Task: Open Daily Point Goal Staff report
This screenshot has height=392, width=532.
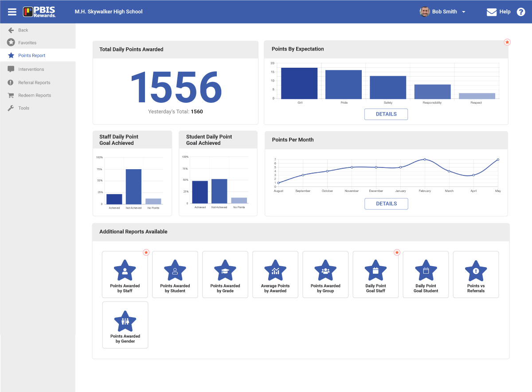Action: tap(376, 274)
